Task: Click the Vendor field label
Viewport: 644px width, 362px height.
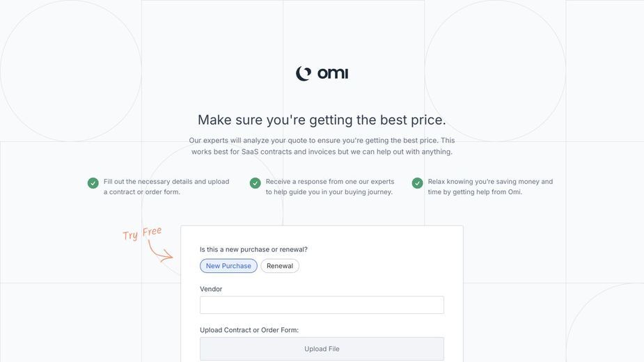Action: pos(211,289)
